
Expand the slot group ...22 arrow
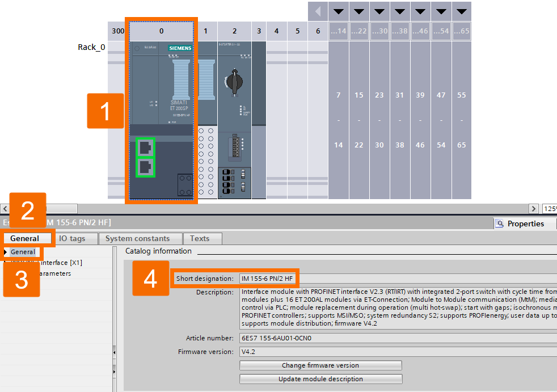(x=359, y=11)
